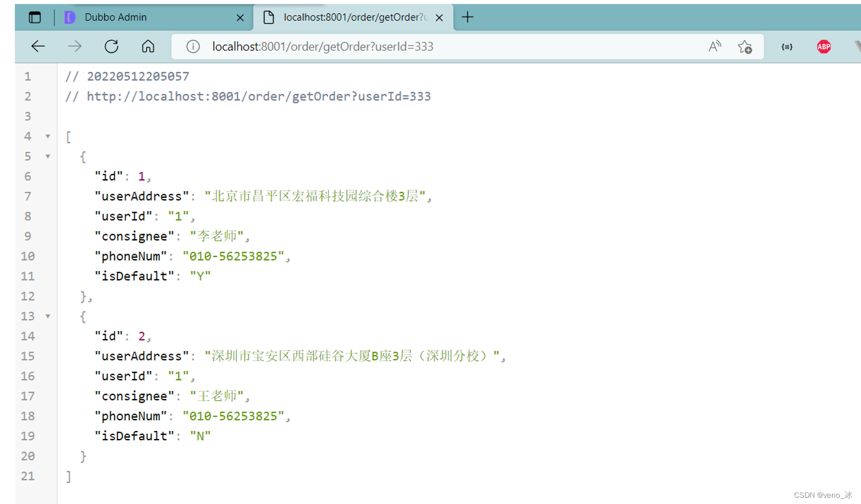Viewport: 861px width, 504px height.
Task: Select the timestamp comment 20220512205057
Action: pos(138,76)
